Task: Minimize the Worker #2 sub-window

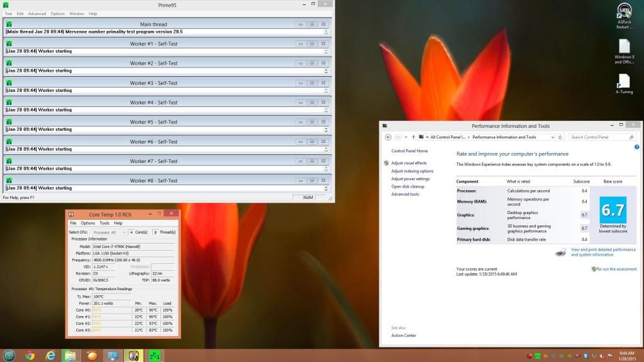Action: (301, 64)
